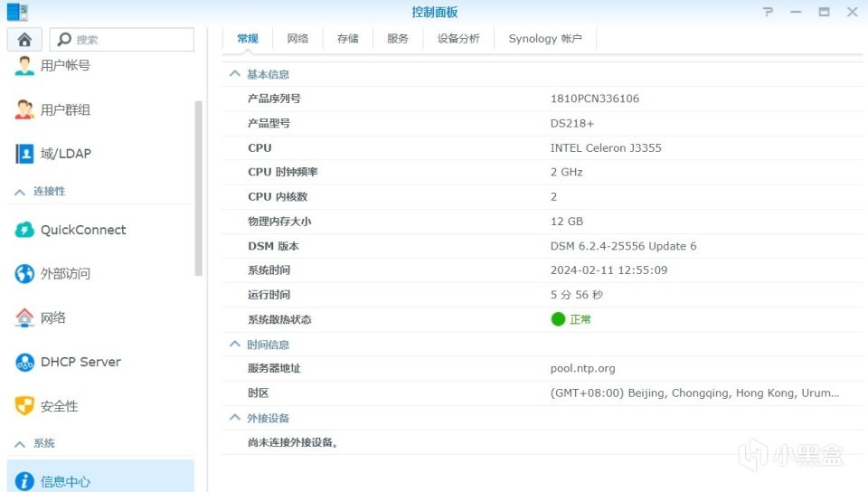
Task: Open DHCP Server icon
Action: click(24, 362)
